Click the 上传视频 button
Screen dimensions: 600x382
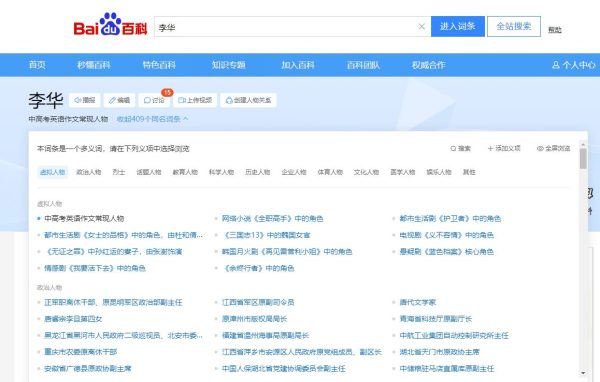coord(195,100)
